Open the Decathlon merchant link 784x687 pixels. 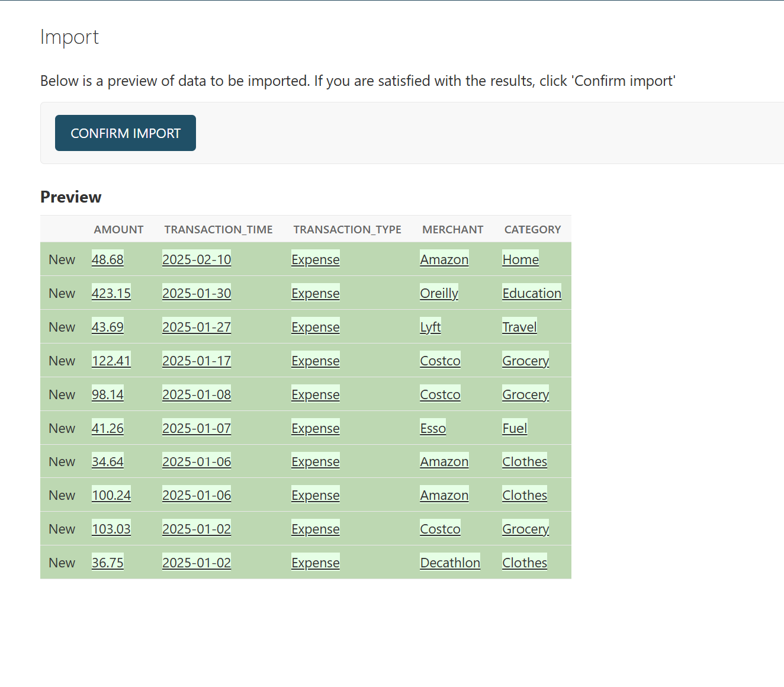click(450, 563)
